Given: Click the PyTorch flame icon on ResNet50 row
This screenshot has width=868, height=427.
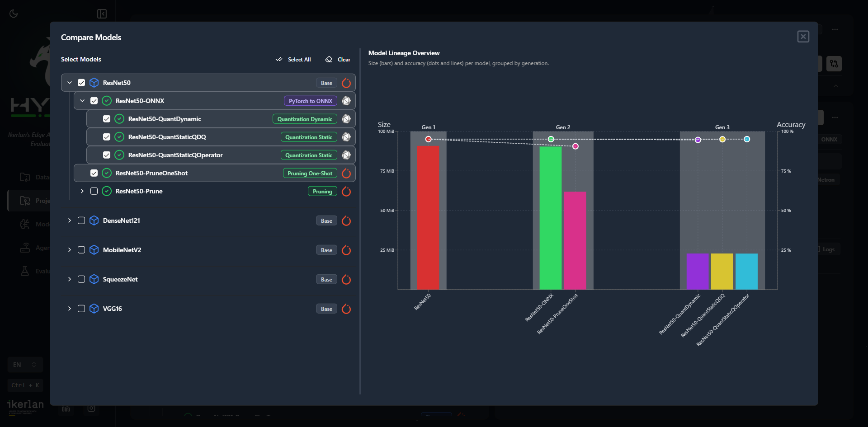Looking at the screenshot, I should click(x=346, y=83).
